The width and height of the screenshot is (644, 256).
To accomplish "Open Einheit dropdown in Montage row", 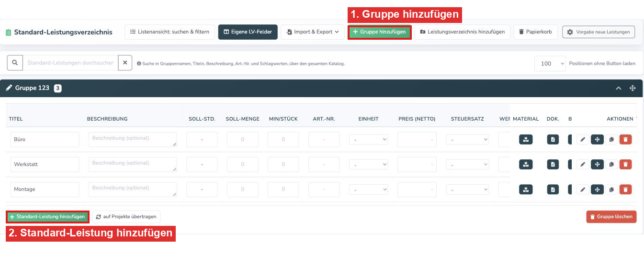I will point(368,189).
